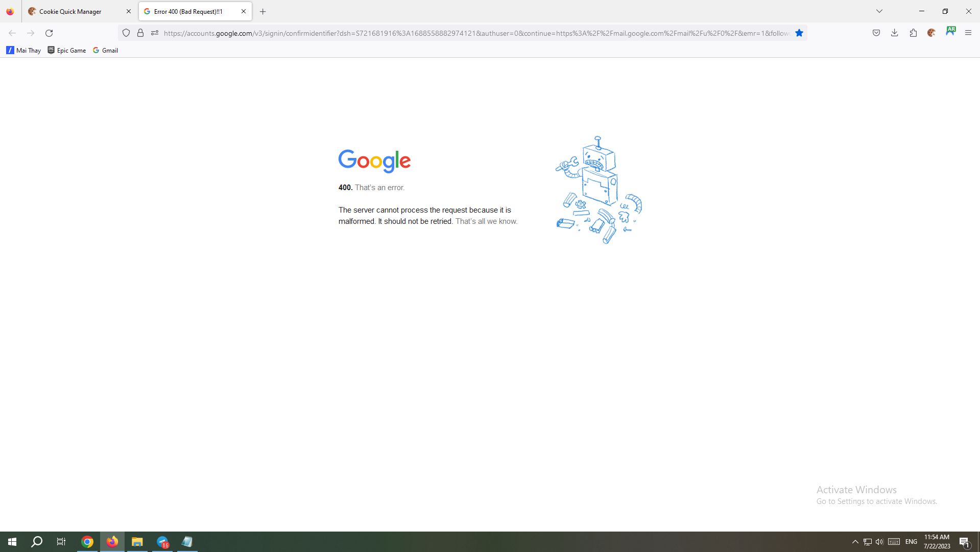Screen dimensions: 980x552
Task: Switch to Cookie Quick Manager tab
Action: (x=80, y=11)
